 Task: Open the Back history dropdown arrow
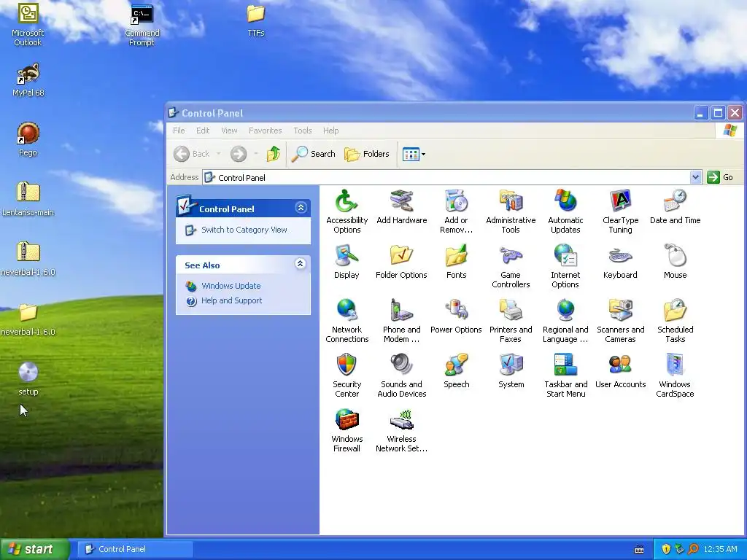218,154
